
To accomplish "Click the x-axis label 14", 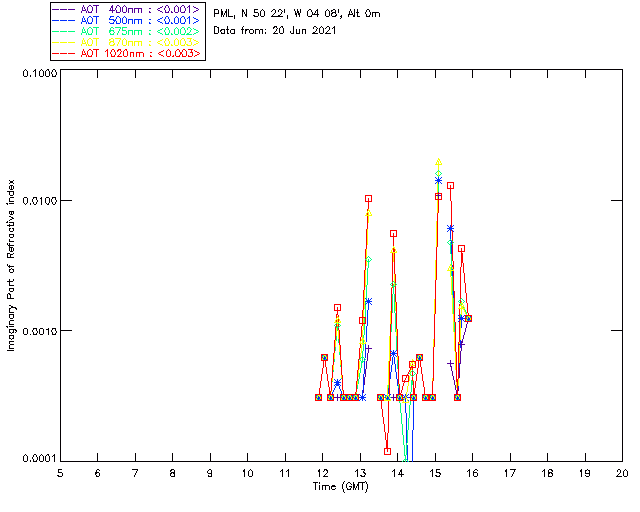I will click(x=398, y=473).
